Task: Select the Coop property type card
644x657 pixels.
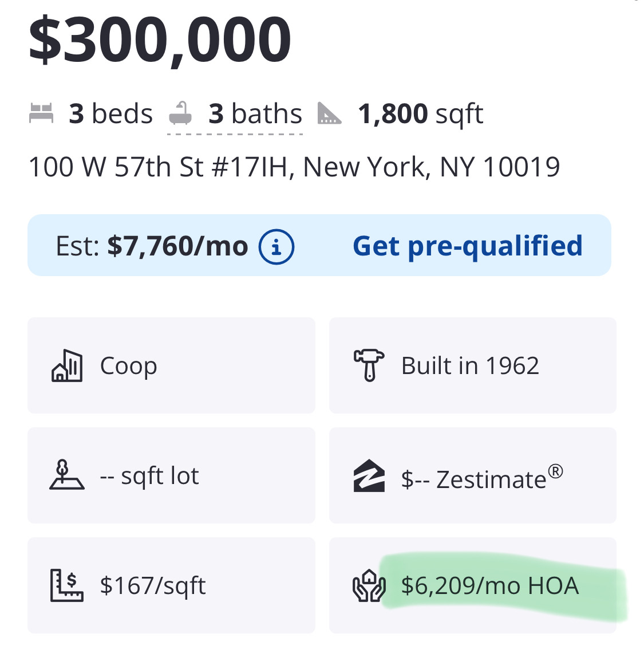Action: tap(171, 365)
